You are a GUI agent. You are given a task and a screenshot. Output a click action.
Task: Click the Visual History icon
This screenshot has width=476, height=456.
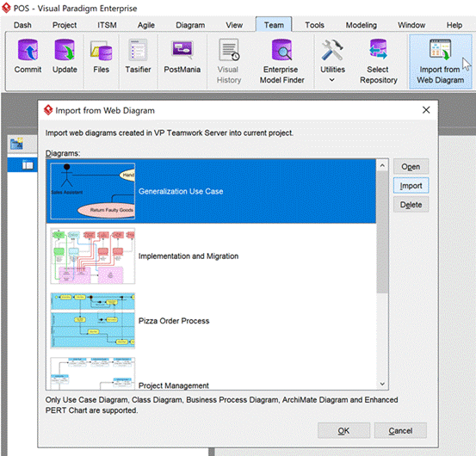pos(229,50)
